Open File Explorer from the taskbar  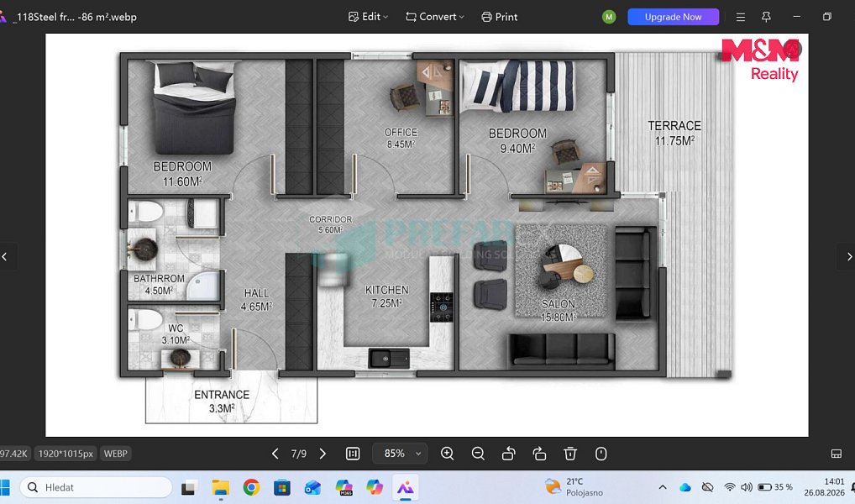pos(220,488)
